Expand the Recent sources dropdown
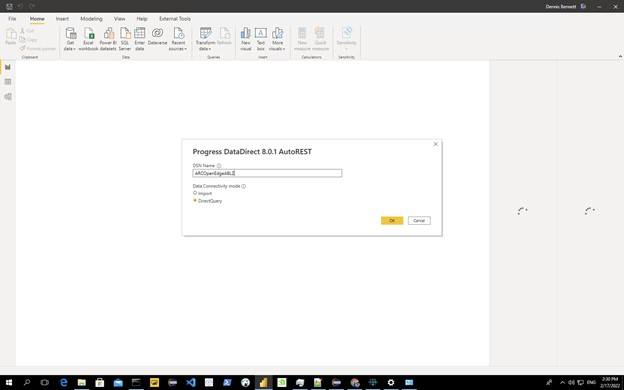 pos(178,39)
